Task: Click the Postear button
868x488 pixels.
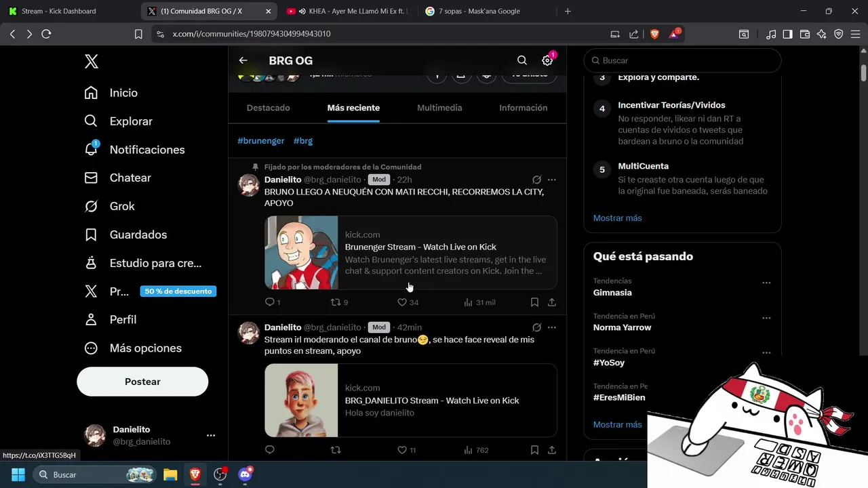Action: (142, 382)
